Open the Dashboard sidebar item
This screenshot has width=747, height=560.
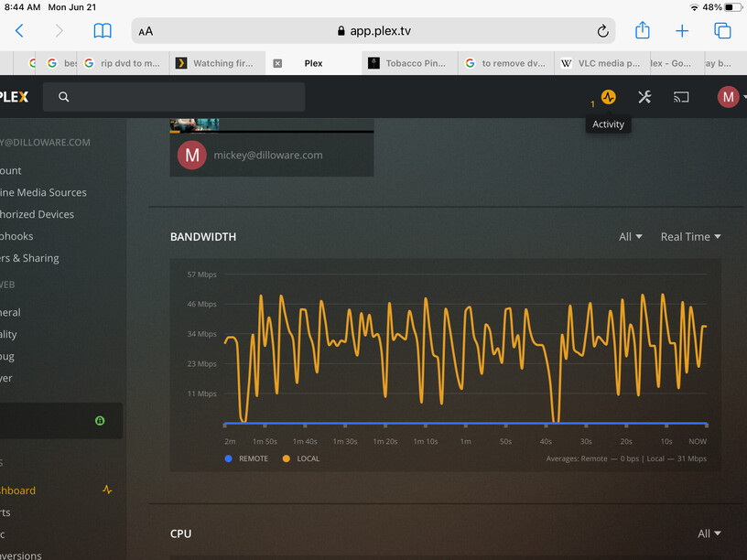pyautogui.click(x=18, y=490)
